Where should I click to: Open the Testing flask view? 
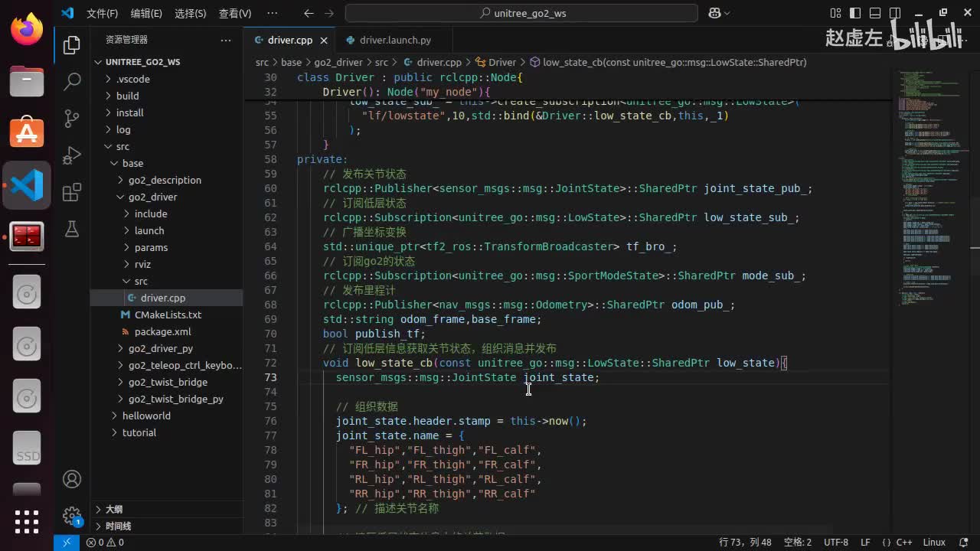click(72, 229)
